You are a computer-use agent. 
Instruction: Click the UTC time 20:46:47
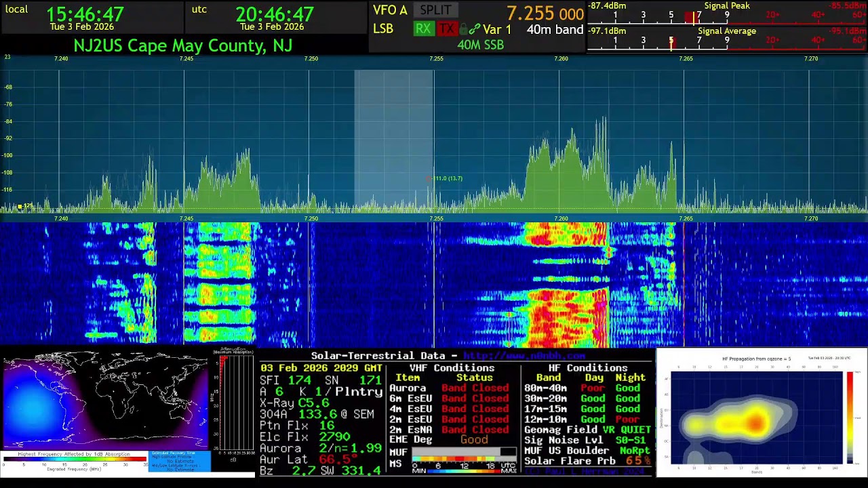pyautogui.click(x=275, y=14)
